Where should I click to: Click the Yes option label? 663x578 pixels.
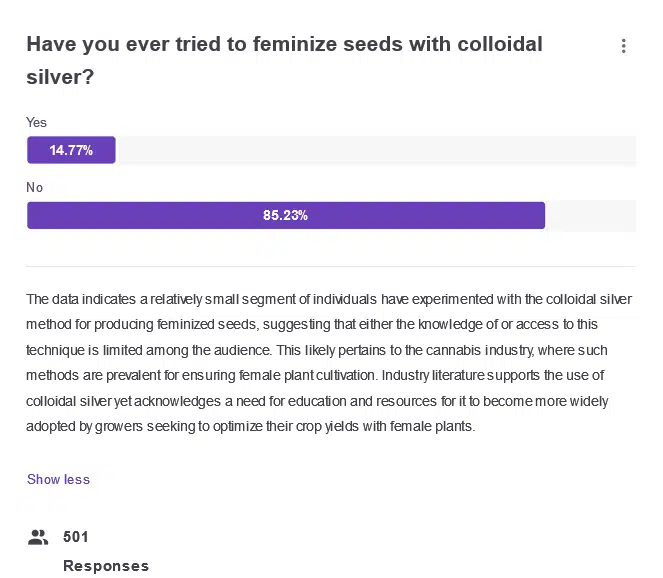pos(36,122)
